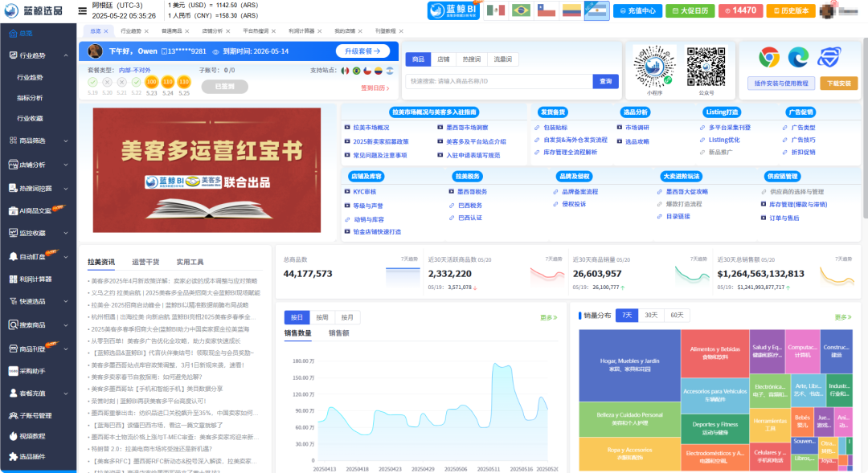The image size is (868, 473).
Task: Click the 5.20 missed check-in circle
Action: coord(108,82)
